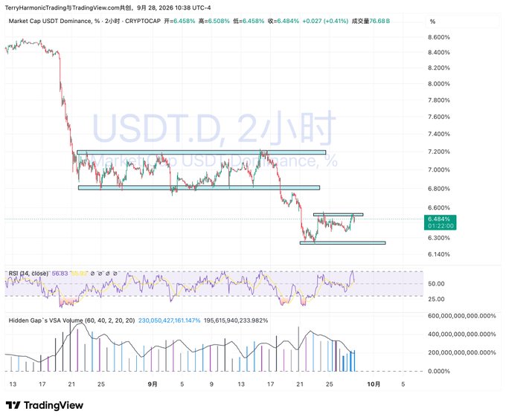Click the "7.400%" price axis label

439,134
